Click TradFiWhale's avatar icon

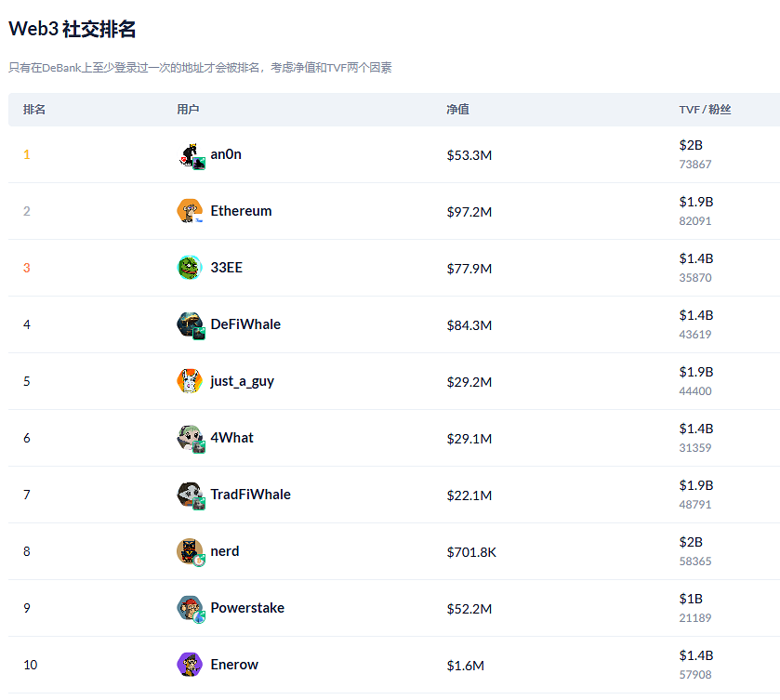coord(190,495)
